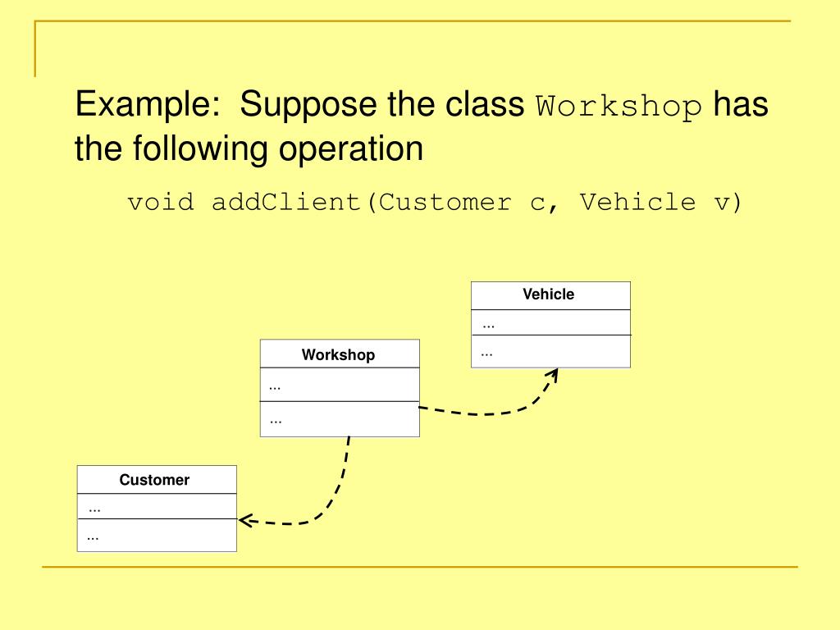840x630 pixels.
Task: Click the Workshop box operations compartment
Action: 340,419
